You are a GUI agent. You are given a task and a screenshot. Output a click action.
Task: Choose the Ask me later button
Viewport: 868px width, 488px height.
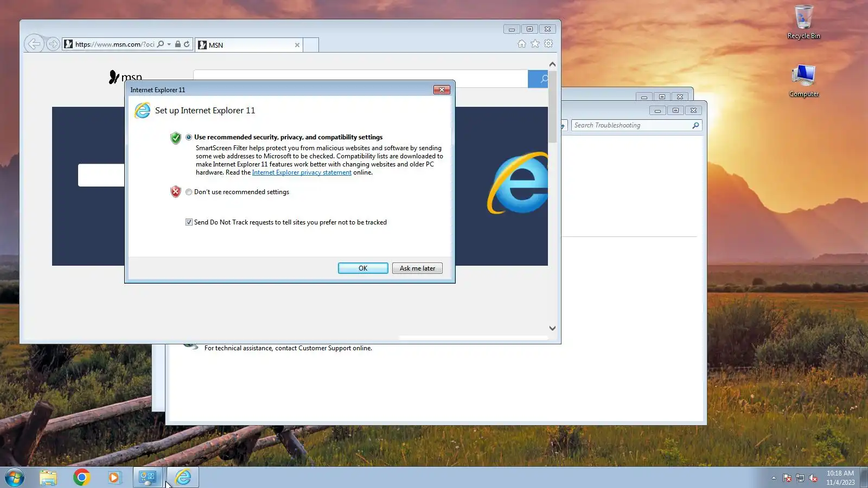[417, 268]
